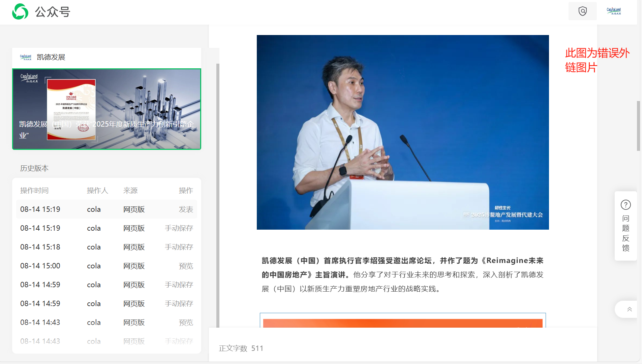Open the CapitaLand account avatar in header
642x364 pixels.
coord(614,11)
